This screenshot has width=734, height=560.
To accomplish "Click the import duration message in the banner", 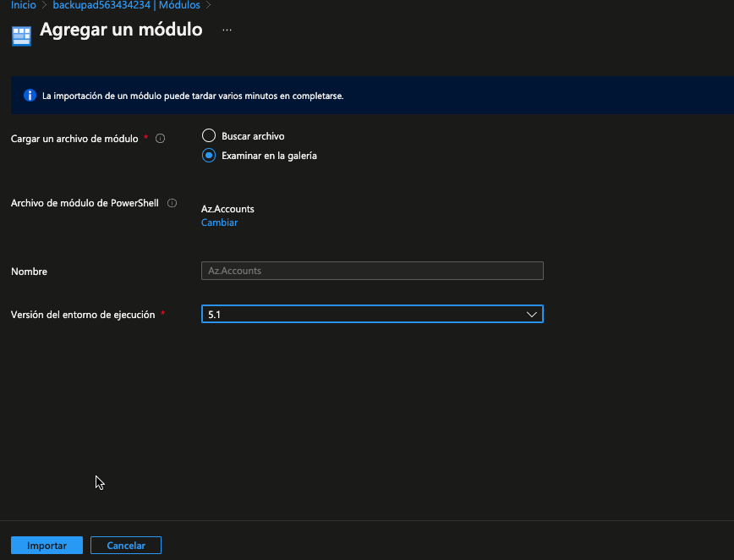I will tap(193, 96).
